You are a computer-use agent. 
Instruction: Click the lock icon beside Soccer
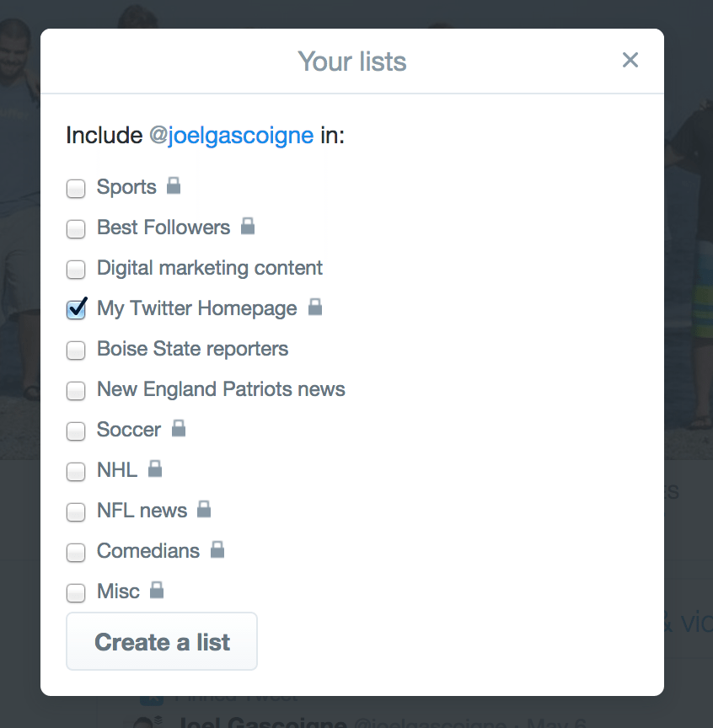[x=178, y=428]
